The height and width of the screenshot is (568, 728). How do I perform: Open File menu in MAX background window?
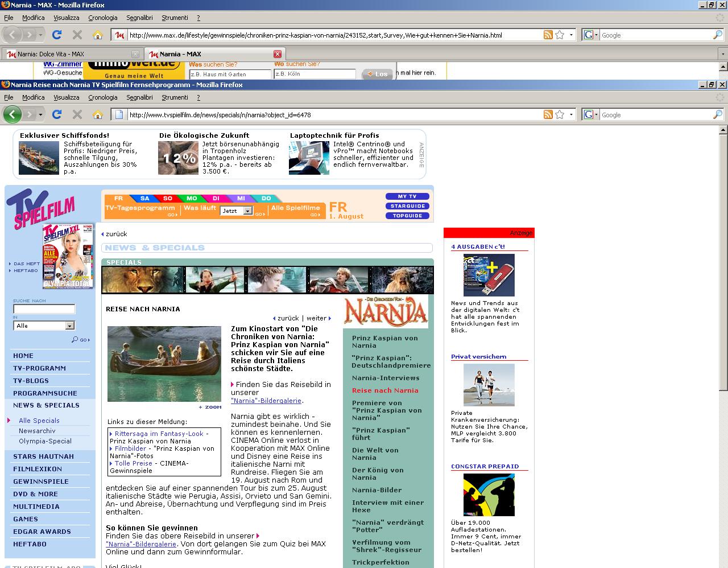[x=9, y=18]
